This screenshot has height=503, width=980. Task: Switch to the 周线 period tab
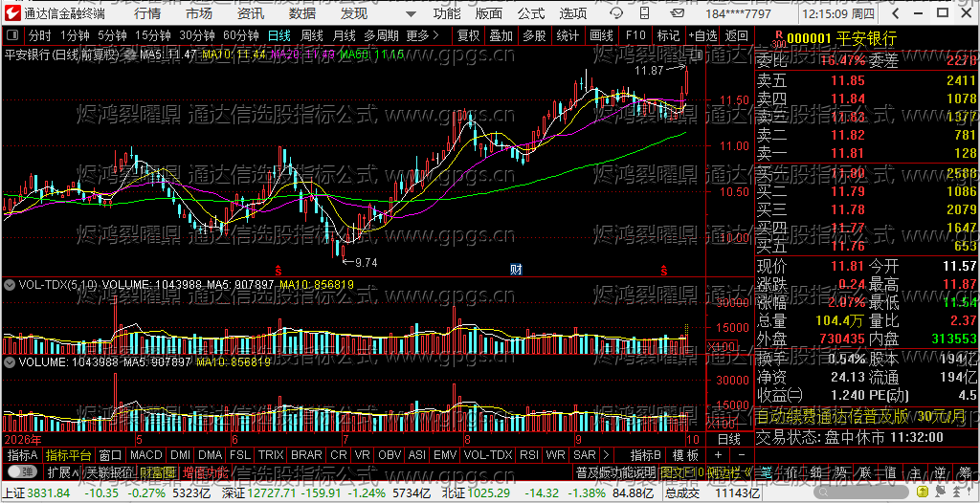pyautogui.click(x=311, y=35)
